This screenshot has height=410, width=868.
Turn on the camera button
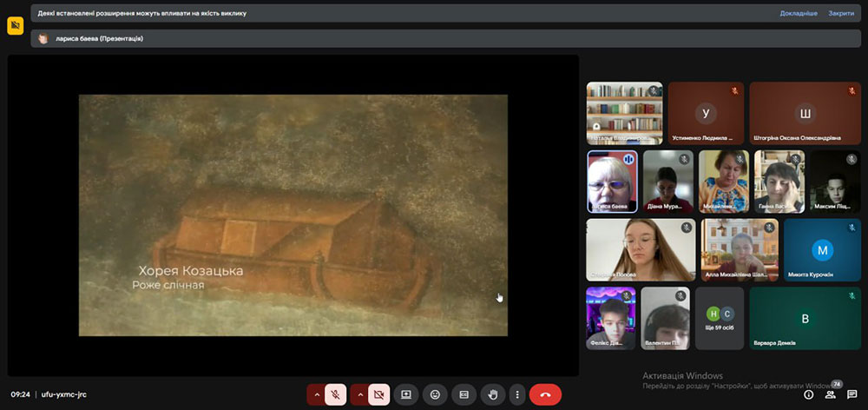378,394
